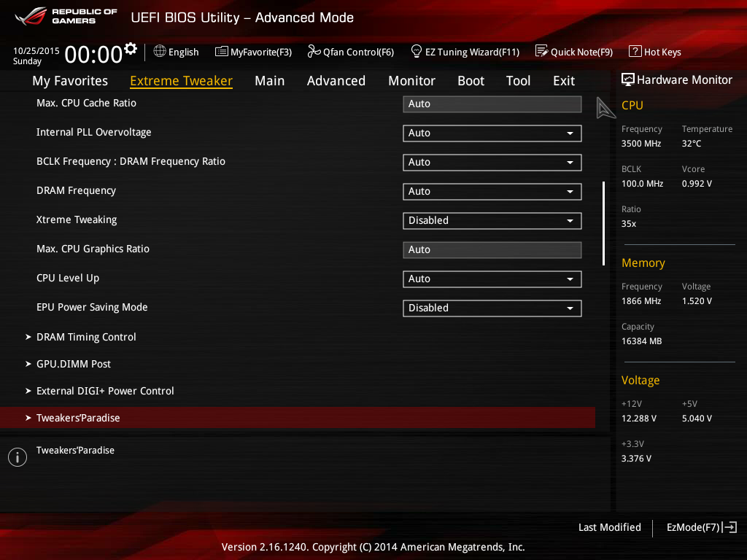747x560 pixels.
Task: Click Vcore value 0.992 V
Action: [697, 183]
